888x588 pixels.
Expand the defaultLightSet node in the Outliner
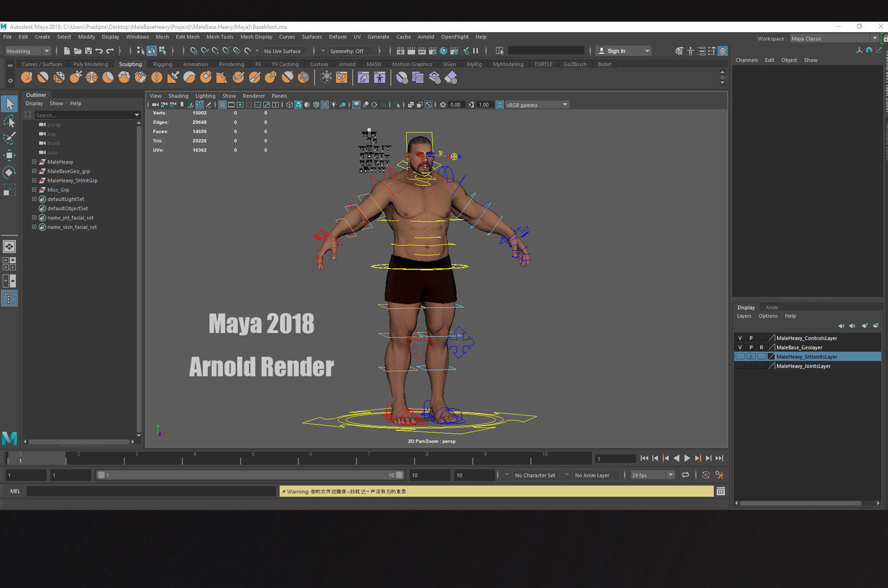34,199
